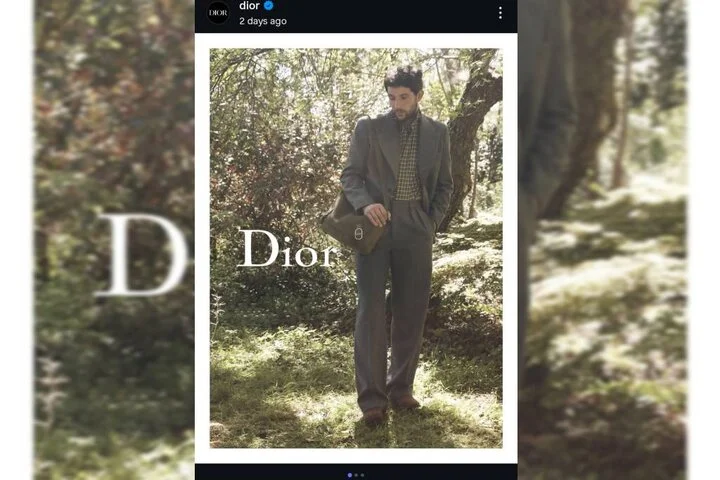
Task: Open the dior username profile link
Action: 249,6
